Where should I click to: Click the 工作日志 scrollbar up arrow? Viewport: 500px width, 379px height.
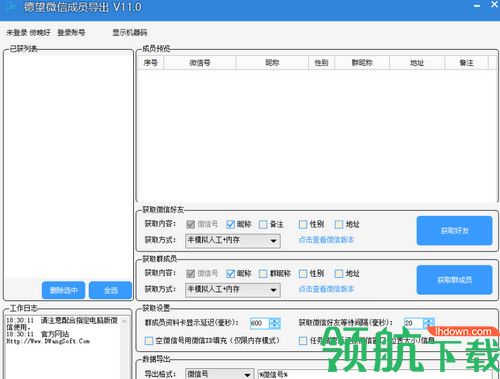click(x=124, y=322)
